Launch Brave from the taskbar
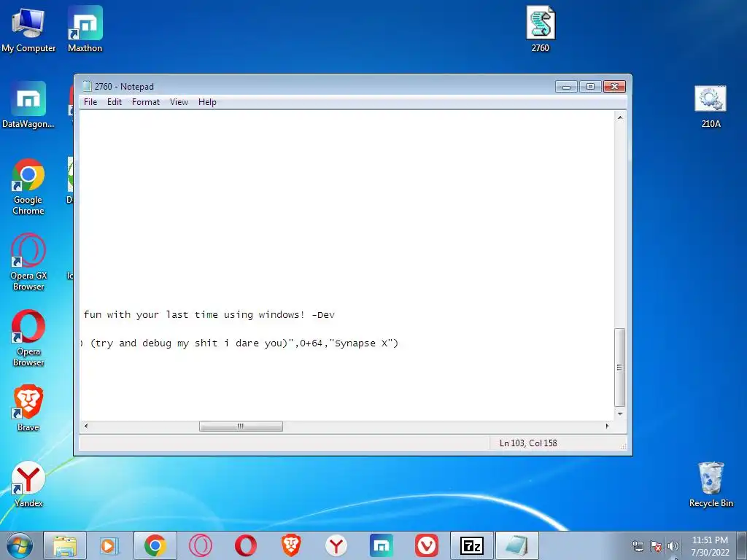The width and height of the screenshot is (747, 560). (290, 545)
